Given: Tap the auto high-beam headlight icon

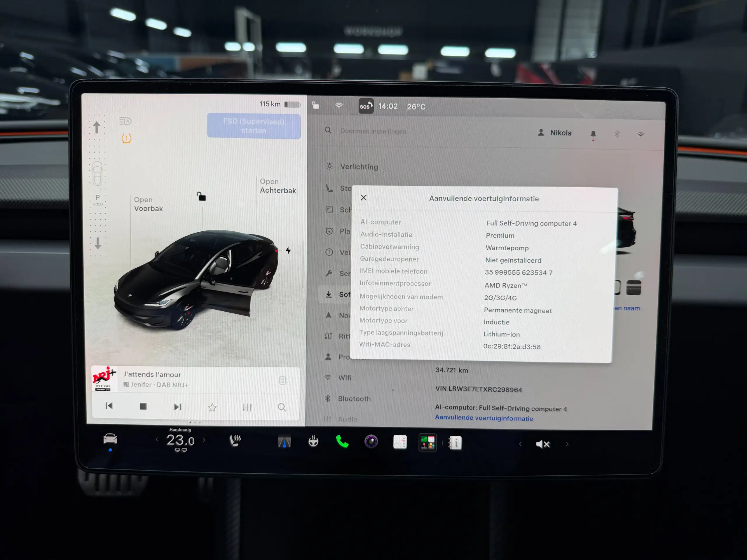Looking at the screenshot, I should coord(125,121).
